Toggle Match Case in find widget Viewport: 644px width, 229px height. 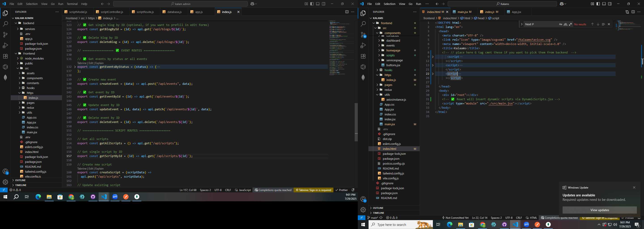561,24
